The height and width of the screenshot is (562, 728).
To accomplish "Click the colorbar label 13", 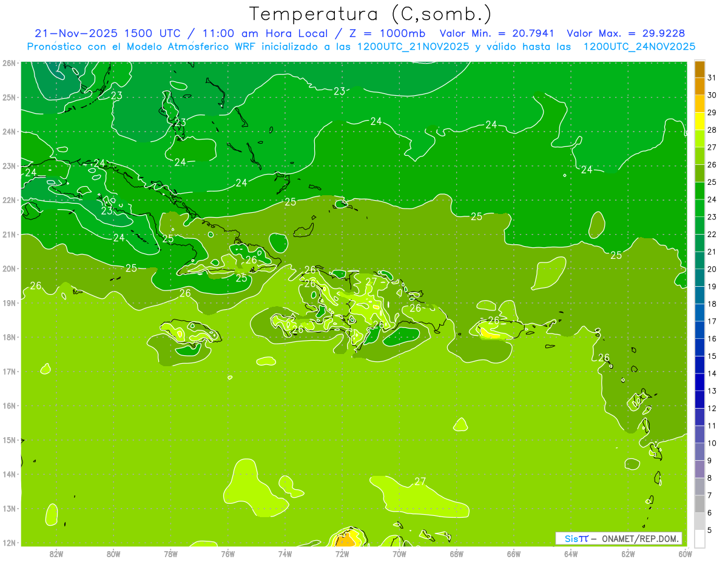I will click(712, 391).
